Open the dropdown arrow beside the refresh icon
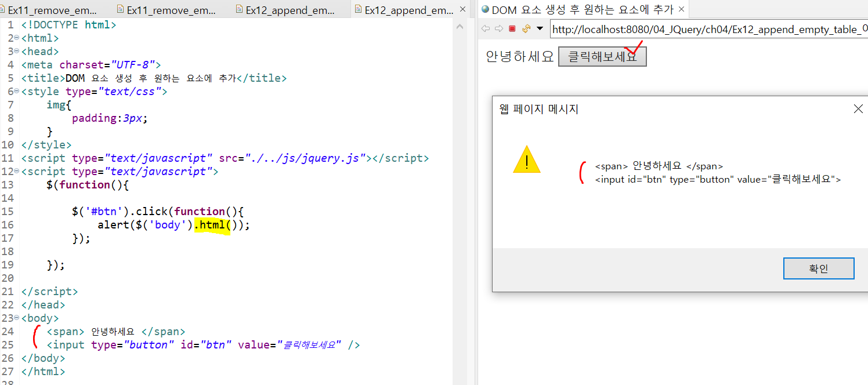The height and width of the screenshot is (385, 868). tap(540, 28)
